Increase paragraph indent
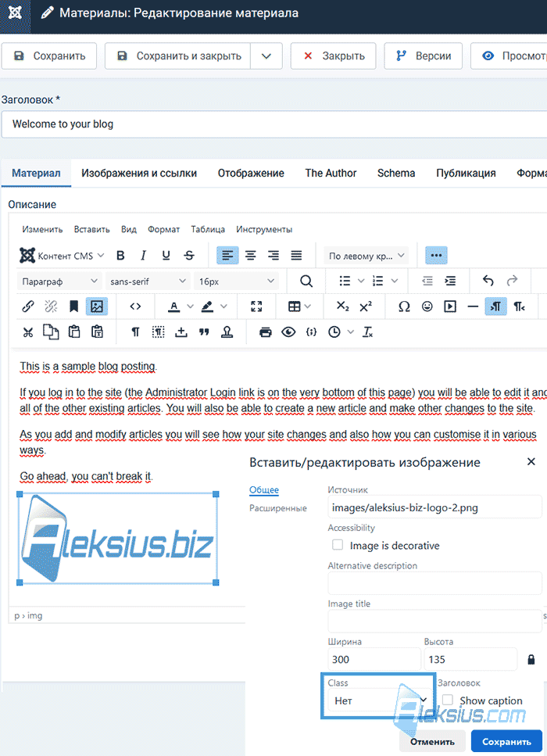 [450, 281]
